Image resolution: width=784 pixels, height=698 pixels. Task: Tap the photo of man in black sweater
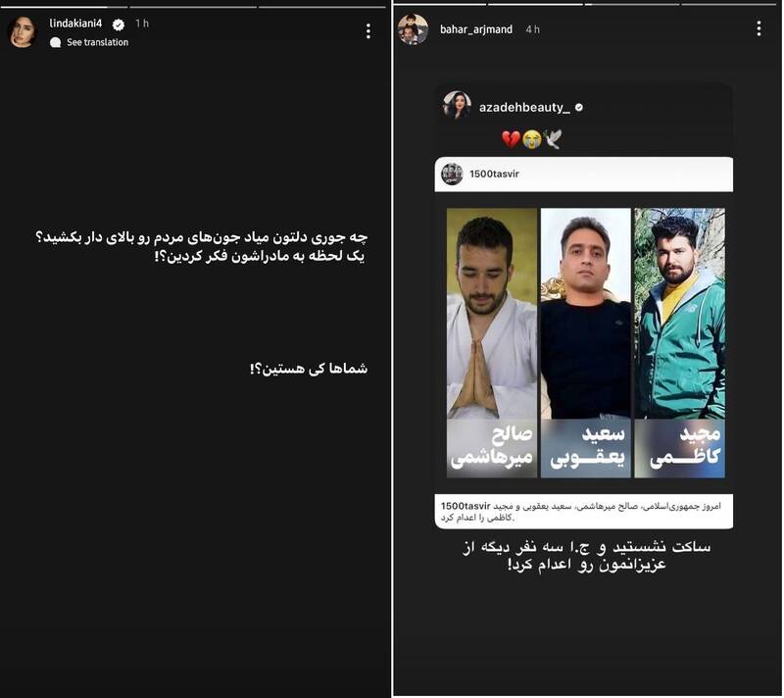tap(585, 314)
